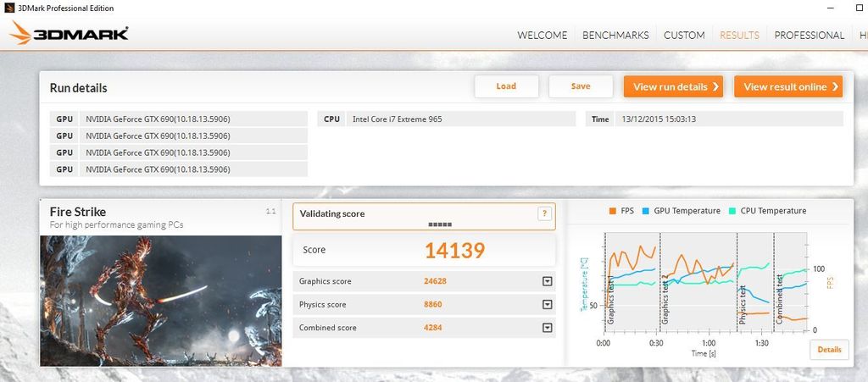The image size is (868, 382).
Task: Click the orange FPS legend swatch
Action: click(x=612, y=211)
